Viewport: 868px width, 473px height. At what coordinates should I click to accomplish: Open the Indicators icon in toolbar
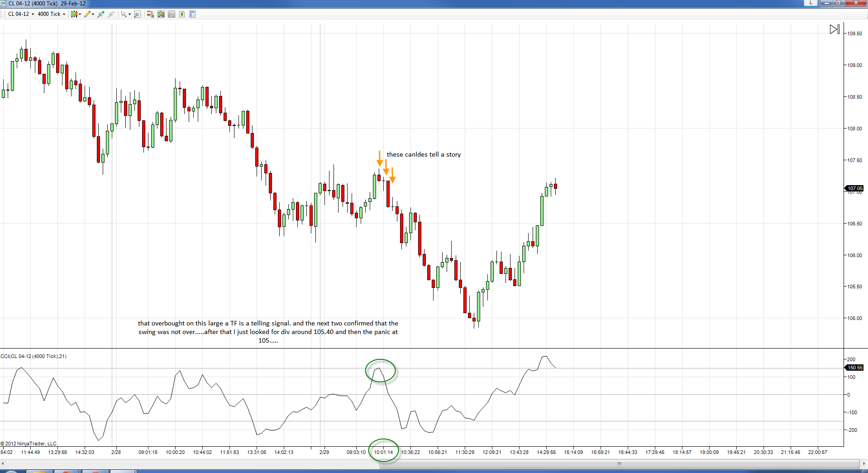click(172, 14)
